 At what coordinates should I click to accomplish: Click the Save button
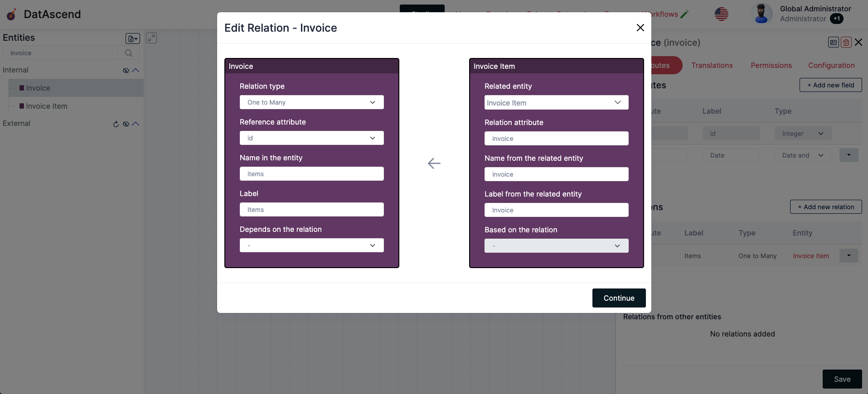click(842, 379)
